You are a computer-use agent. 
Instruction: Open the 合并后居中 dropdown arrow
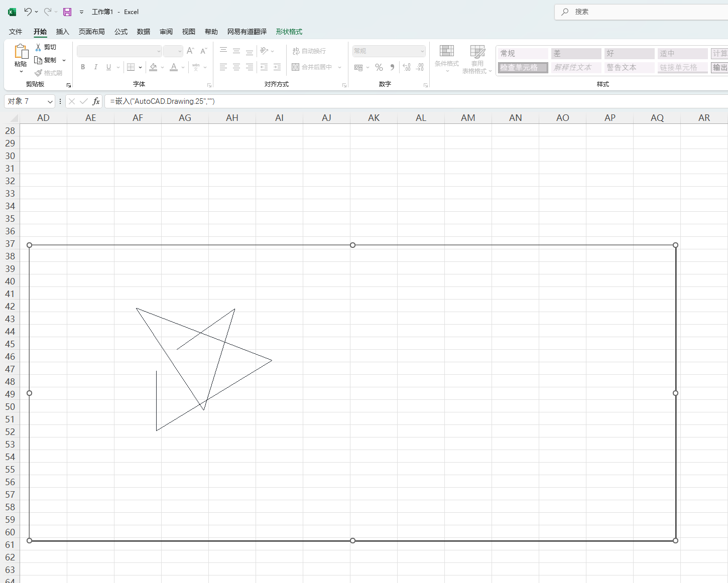(x=340, y=67)
